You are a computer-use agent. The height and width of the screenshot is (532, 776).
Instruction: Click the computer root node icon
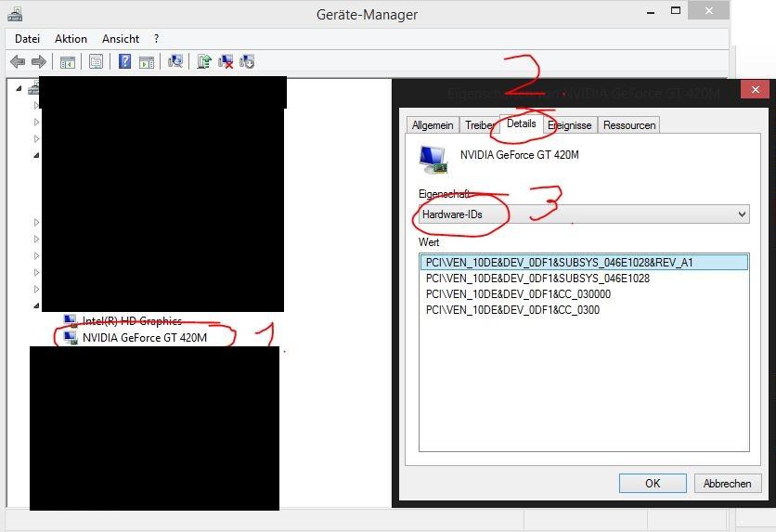click(33, 88)
